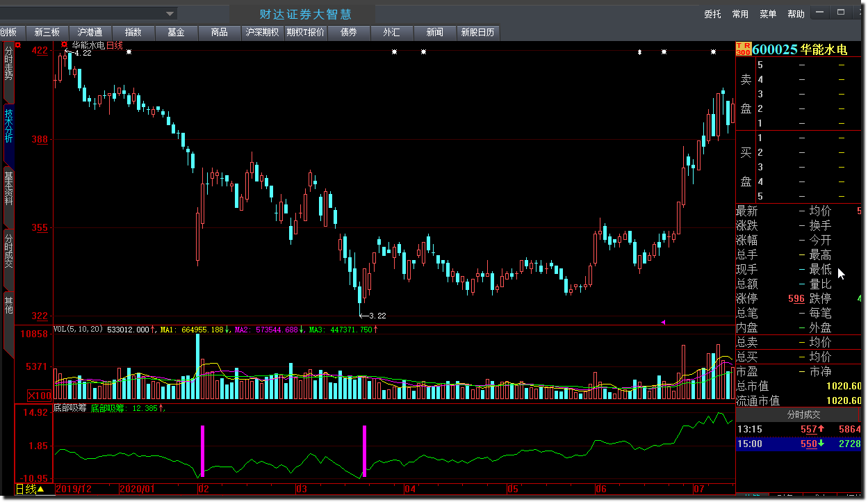The height and width of the screenshot is (502, 868).
Task: Click the small red square icon at chart top-left corner
Action: pyautogui.click(x=17, y=45)
